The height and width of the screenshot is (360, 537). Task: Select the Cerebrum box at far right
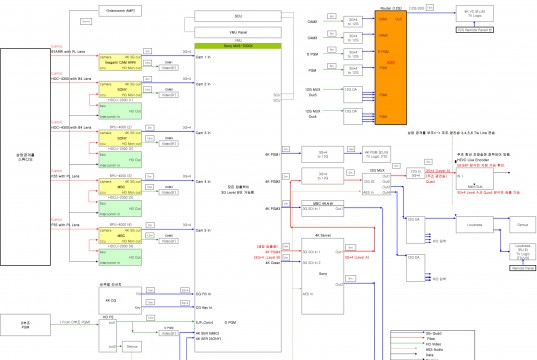pos(522,225)
